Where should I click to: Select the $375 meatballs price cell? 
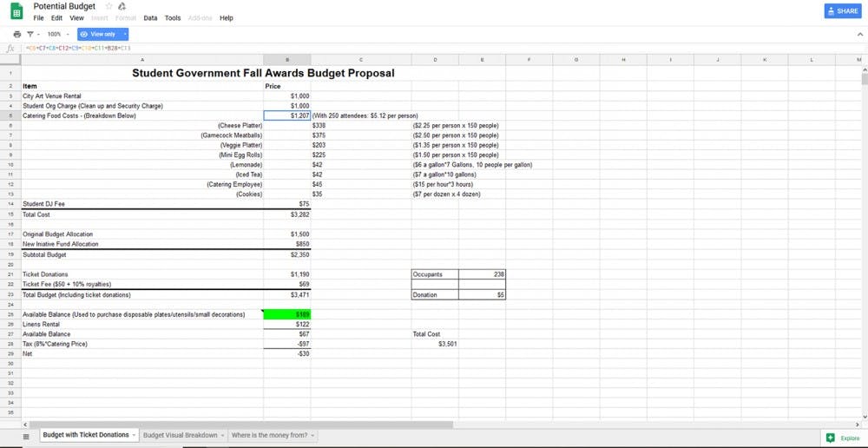click(x=361, y=135)
